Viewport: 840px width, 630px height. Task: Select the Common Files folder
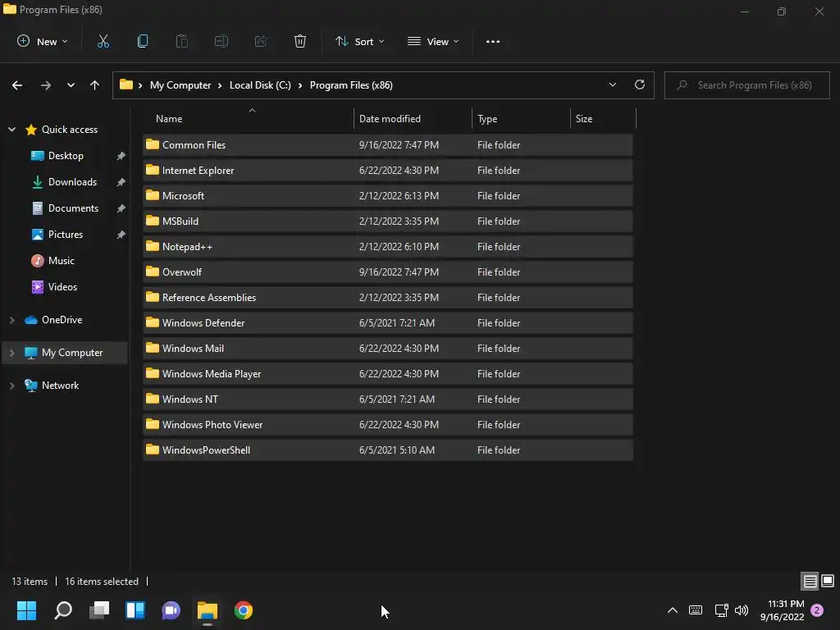click(388, 144)
